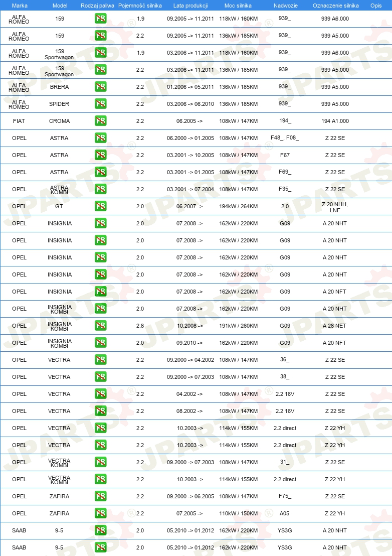Select the engine code Z 20 NHH, LNF
The image size is (392, 556).
click(335, 207)
